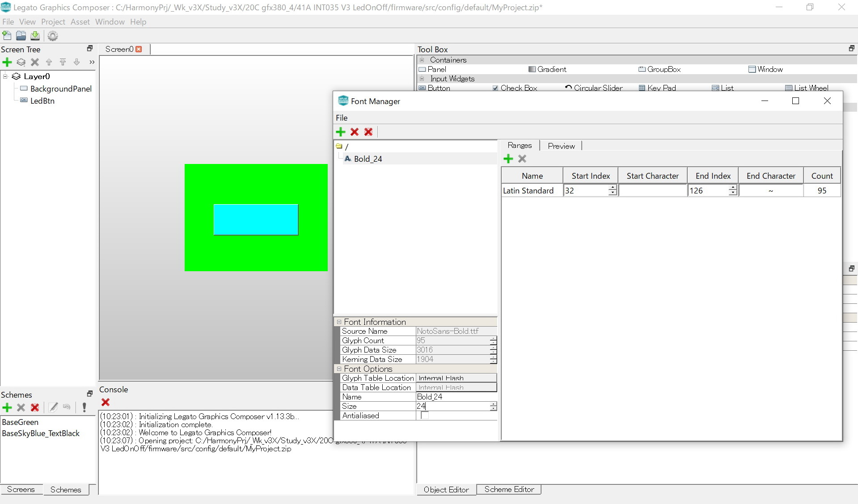Open the Scheme Editor tab
Image resolution: width=858 pixels, height=504 pixels.
coord(509,489)
